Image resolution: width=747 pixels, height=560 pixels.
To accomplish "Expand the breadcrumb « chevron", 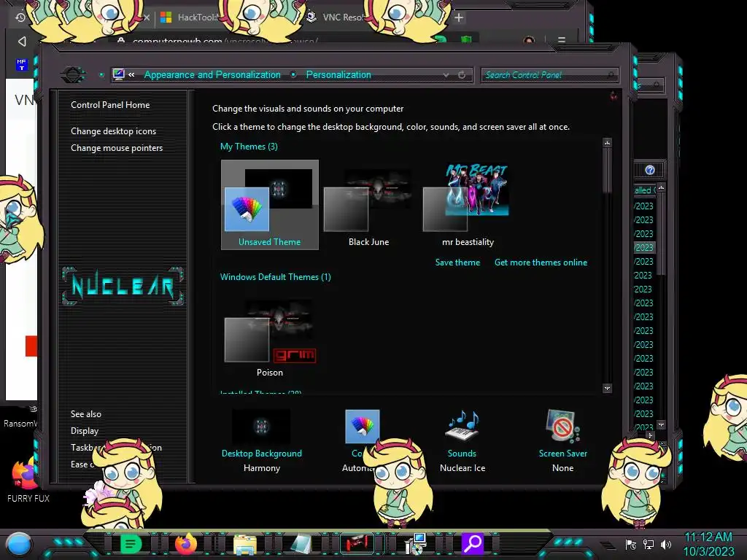I will coord(131,75).
